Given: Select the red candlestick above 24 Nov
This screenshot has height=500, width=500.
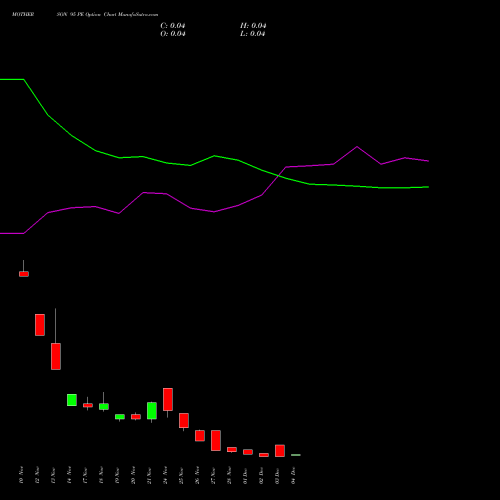Looking at the screenshot, I should coord(168,399).
